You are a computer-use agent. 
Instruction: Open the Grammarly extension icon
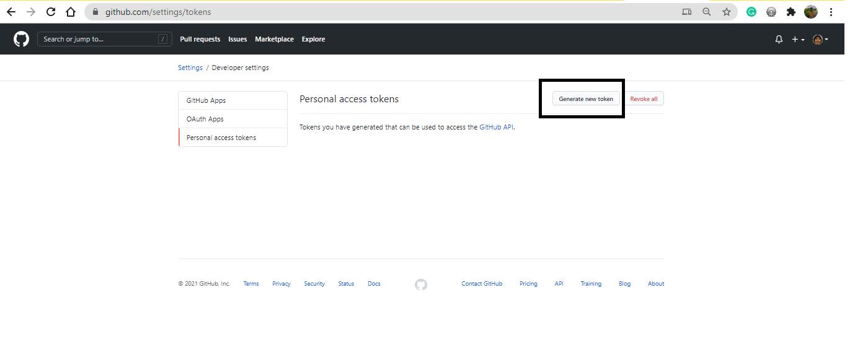(751, 12)
